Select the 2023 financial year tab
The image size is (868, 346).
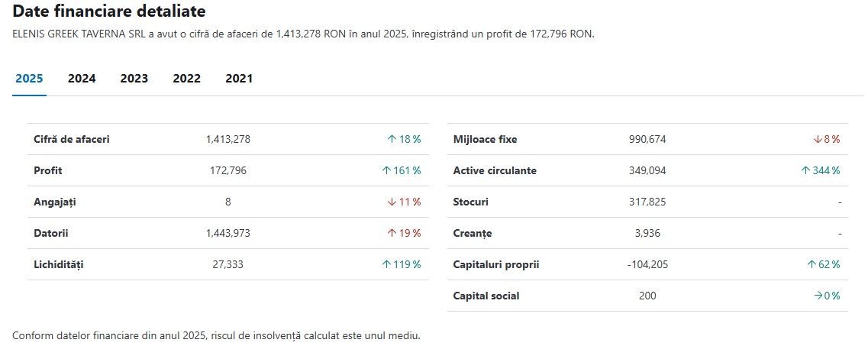click(x=134, y=79)
